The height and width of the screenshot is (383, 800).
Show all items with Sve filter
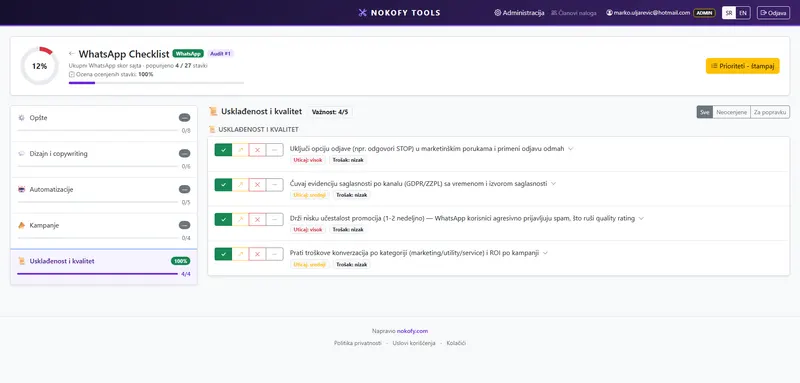(705, 112)
